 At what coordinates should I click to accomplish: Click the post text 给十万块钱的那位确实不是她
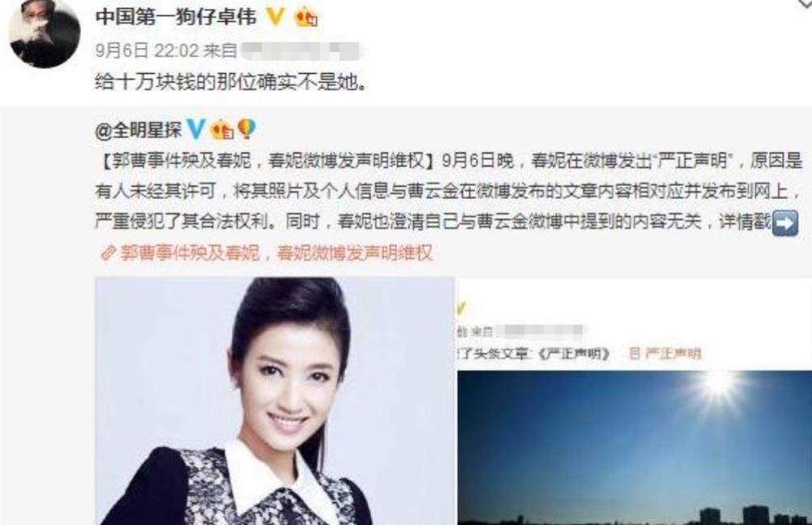point(231,82)
